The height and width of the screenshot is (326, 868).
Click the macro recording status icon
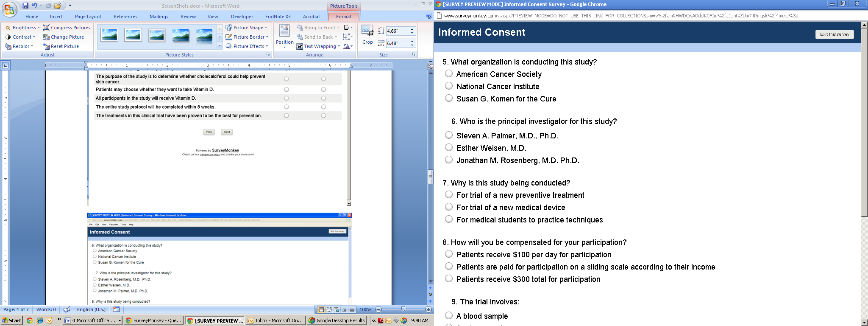pos(117,309)
